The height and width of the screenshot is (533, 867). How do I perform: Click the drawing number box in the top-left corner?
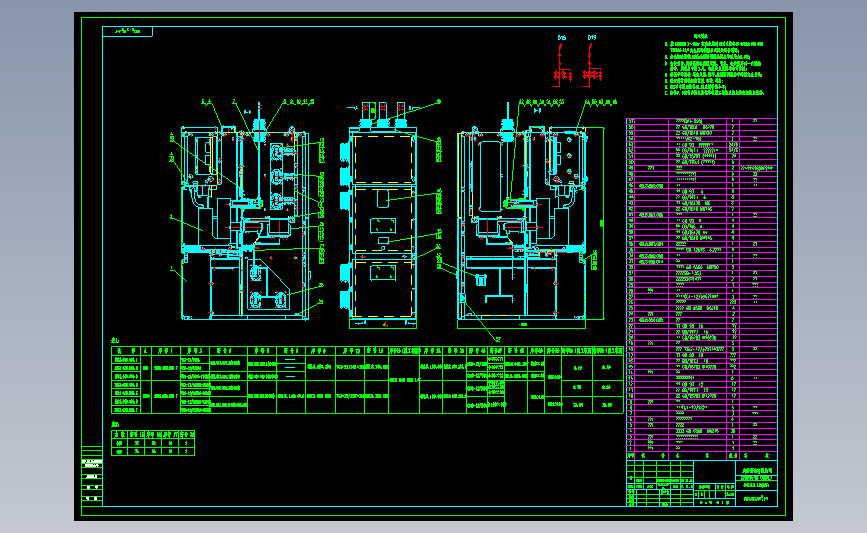[x=127, y=32]
